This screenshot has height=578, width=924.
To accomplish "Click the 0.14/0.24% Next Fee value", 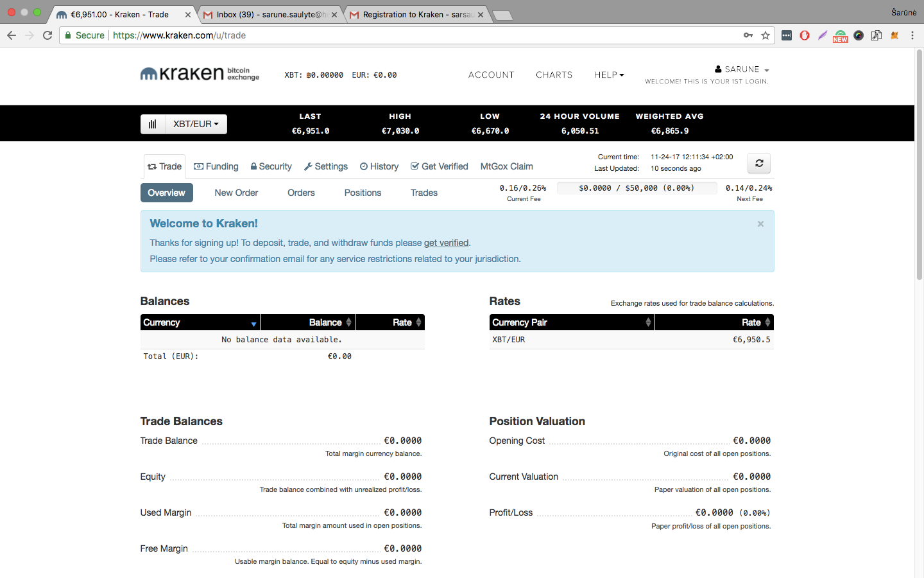I will coord(749,188).
